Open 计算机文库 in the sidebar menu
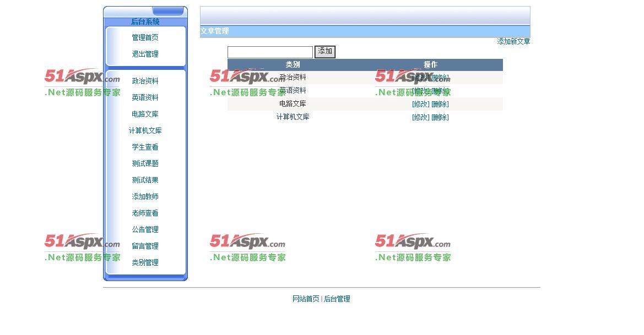Viewport: 644px width, 335px height. [x=145, y=130]
